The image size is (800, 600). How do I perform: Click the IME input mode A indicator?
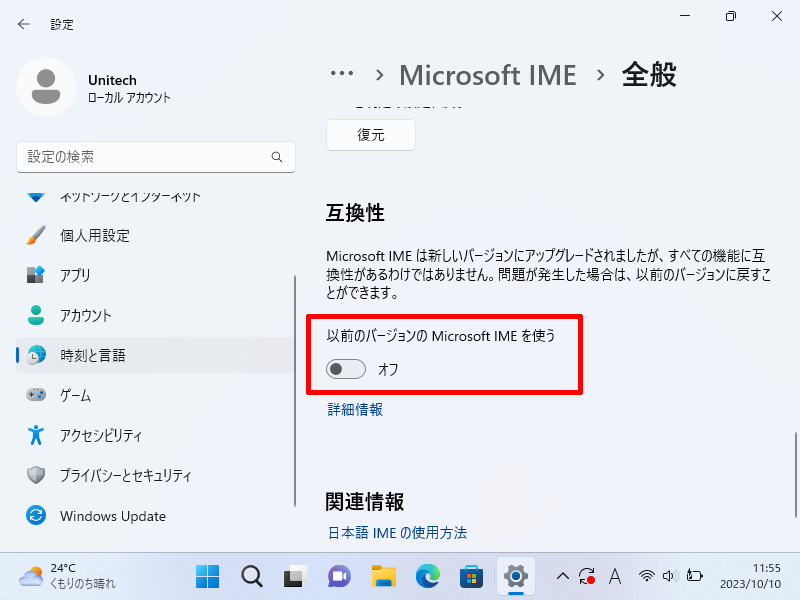615,577
